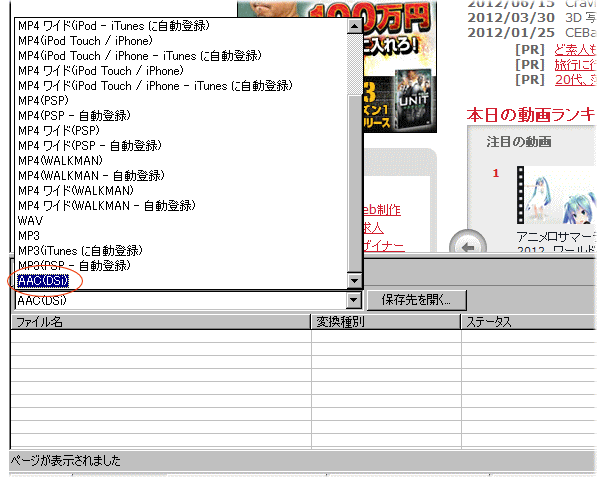This screenshot has width=597, height=477.
Task: Open first [PR] link ど素人
Action: tap(575, 49)
